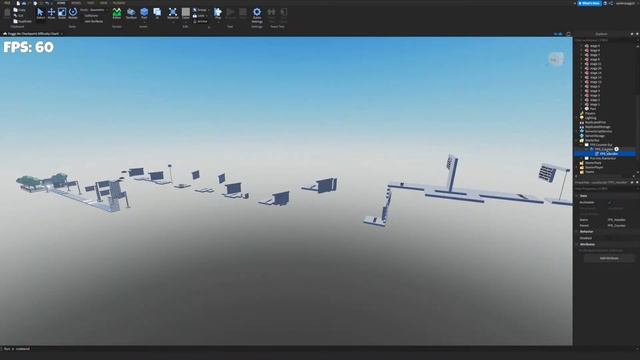Open the Material Manager
This screenshot has height=360, width=640.
173,13
